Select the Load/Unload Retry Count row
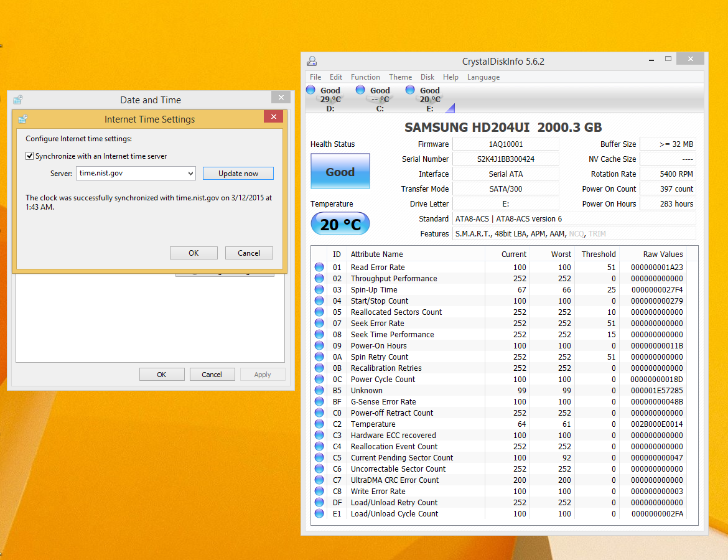Viewport: 728px width, 560px height. tap(499, 502)
